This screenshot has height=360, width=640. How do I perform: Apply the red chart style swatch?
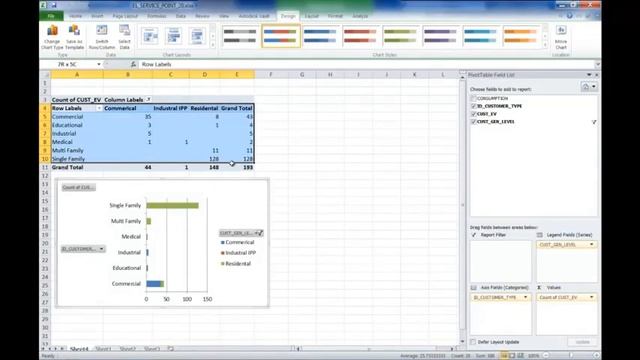point(360,36)
